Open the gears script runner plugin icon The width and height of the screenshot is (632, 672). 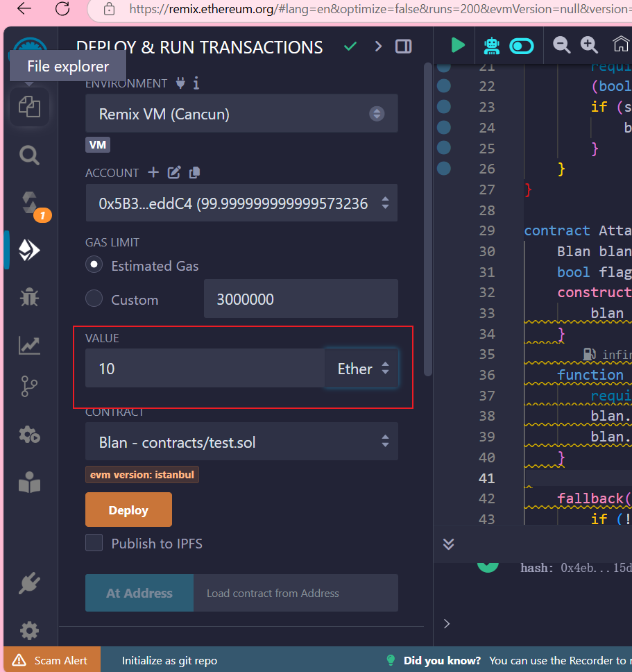(29, 435)
